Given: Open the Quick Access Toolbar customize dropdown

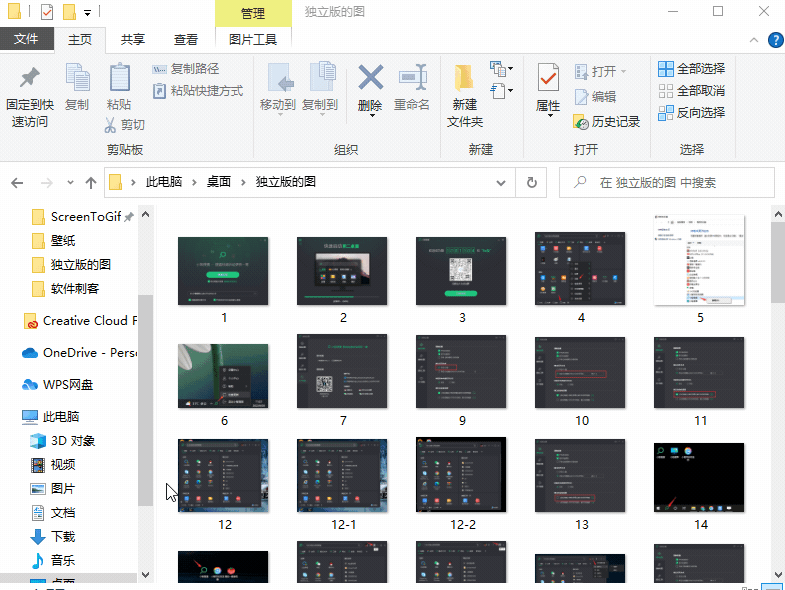Looking at the screenshot, I should click(x=88, y=13).
